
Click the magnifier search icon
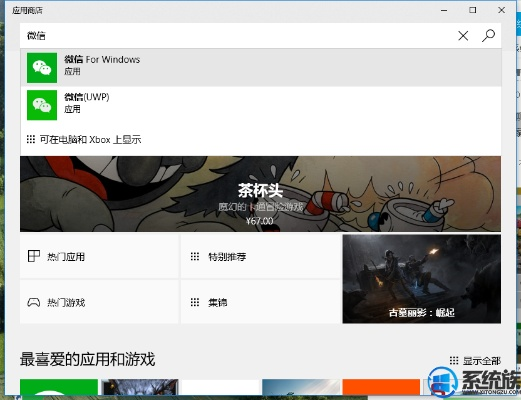click(488, 35)
